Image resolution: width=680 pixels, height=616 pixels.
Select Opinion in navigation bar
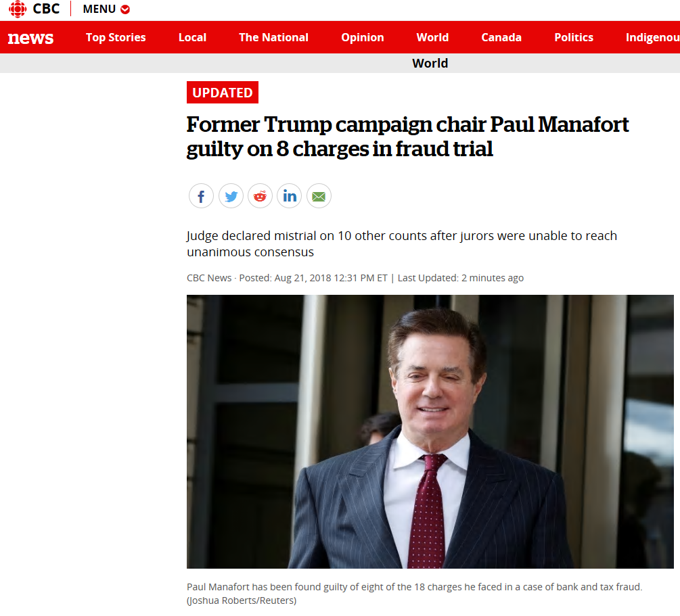tap(363, 37)
